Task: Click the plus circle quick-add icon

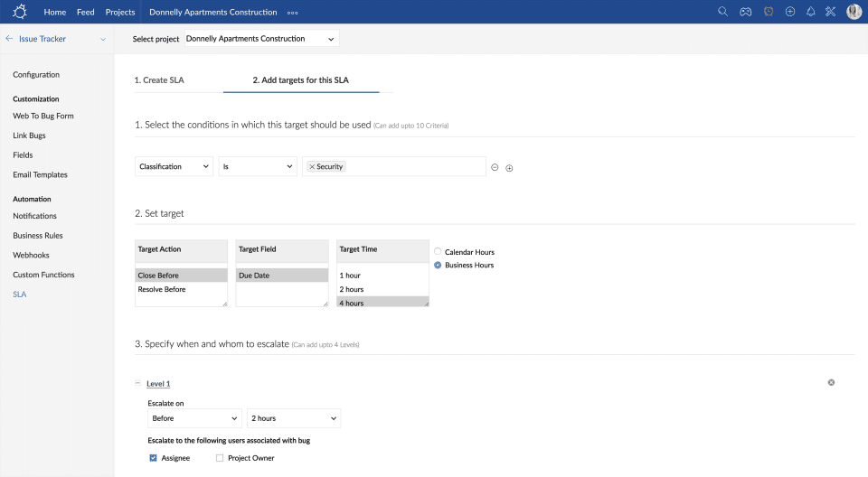Action: pos(790,12)
